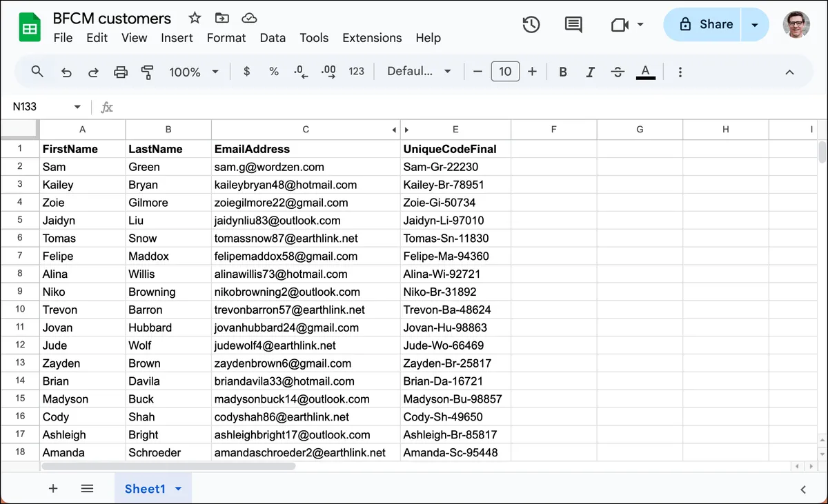Open the Extensions menu
Viewport: 828px width, 504px height.
(x=372, y=38)
